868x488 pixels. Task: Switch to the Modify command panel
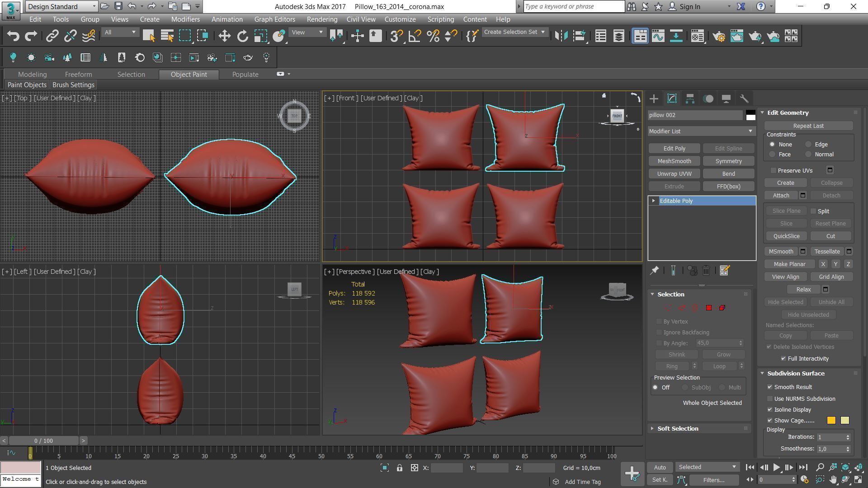(672, 99)
